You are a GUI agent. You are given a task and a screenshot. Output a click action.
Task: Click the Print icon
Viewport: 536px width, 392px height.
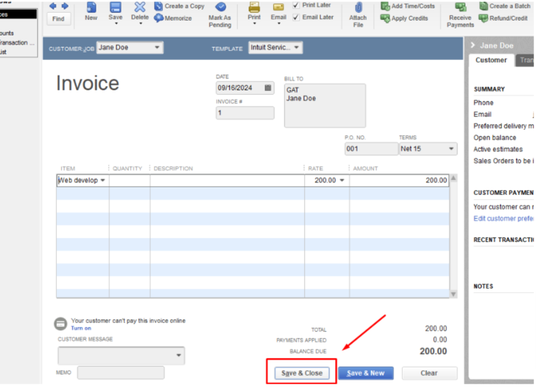tap(254, 8)
